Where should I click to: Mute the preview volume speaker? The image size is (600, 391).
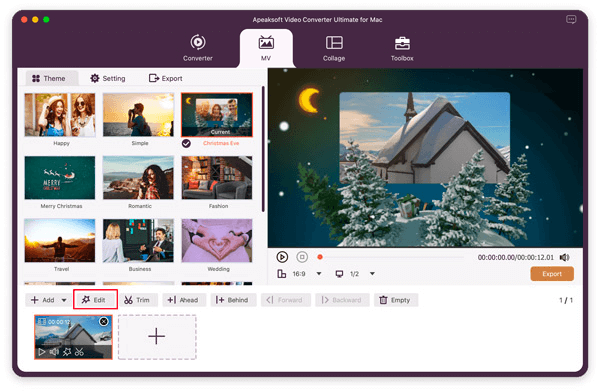tap(564, 257)
